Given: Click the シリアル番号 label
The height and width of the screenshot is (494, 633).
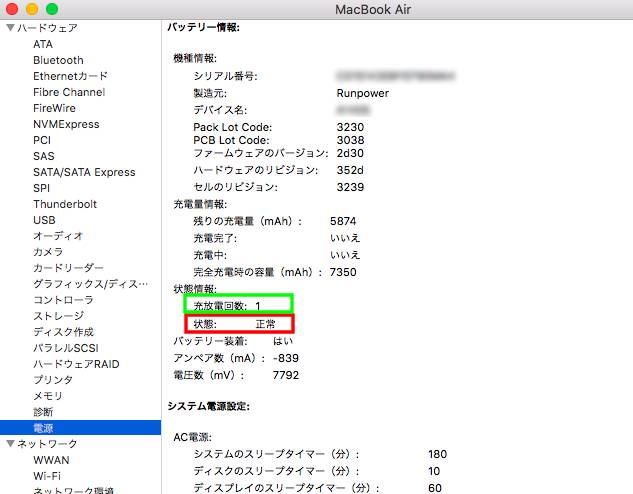Looking at the screenshot, I should pyautogui.click(x=225, y=76).
